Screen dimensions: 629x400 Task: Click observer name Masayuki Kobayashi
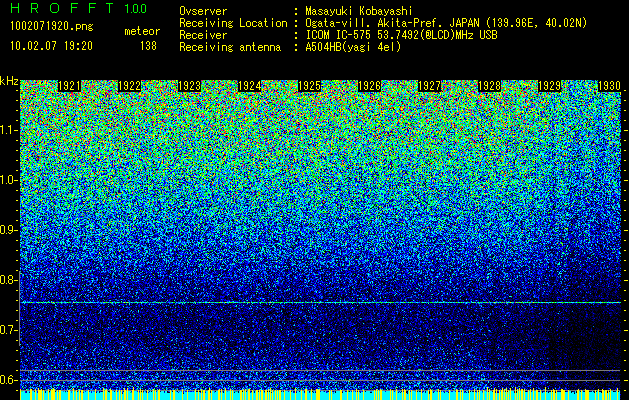359,11
